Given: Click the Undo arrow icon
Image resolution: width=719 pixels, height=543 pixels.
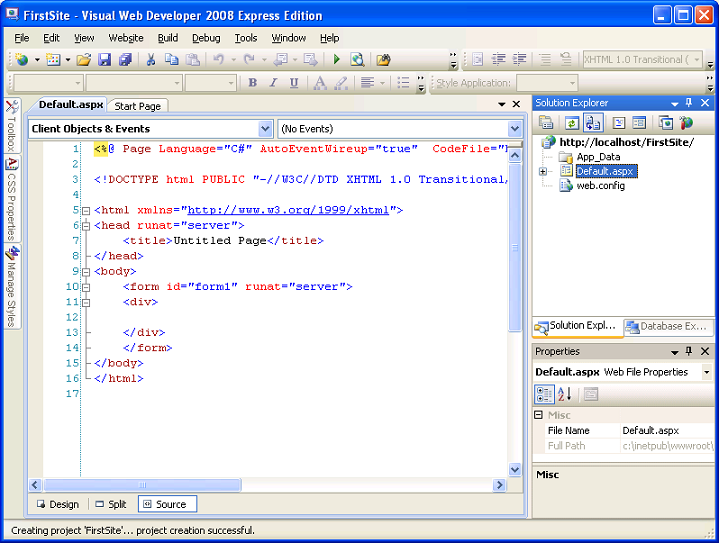Looking at the screenshot, I should tap(219, 60).
